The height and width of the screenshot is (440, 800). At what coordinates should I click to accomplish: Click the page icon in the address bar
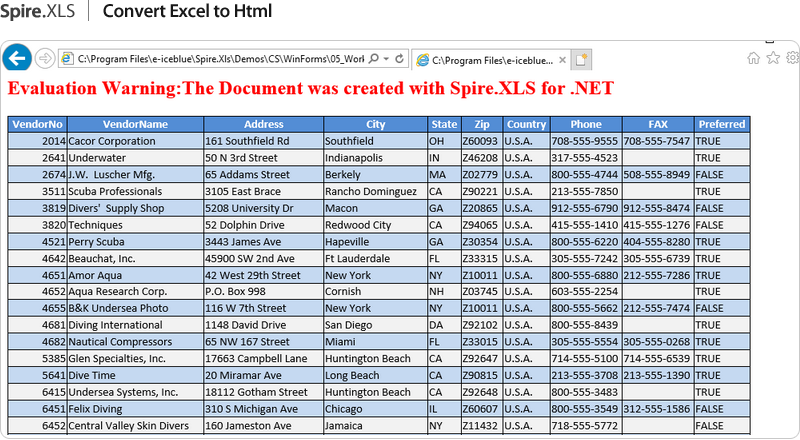click(x=68, y=58)
